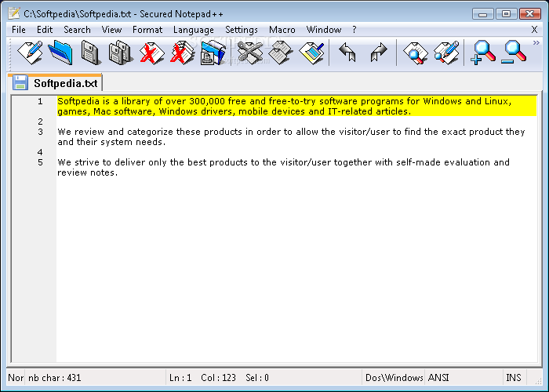This screenshot has height=392, width=549.
Task: Click on the text "We review and categorize"
Action: (x=117, y=132)
